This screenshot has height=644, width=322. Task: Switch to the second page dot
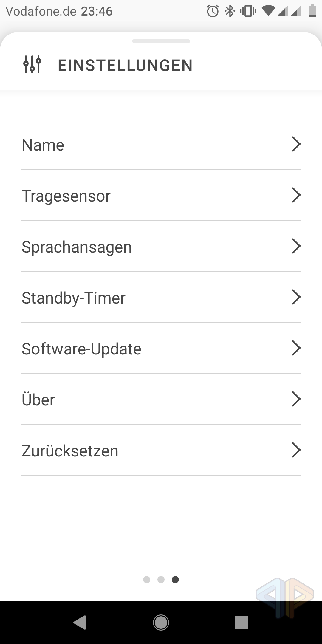[161, 579]
